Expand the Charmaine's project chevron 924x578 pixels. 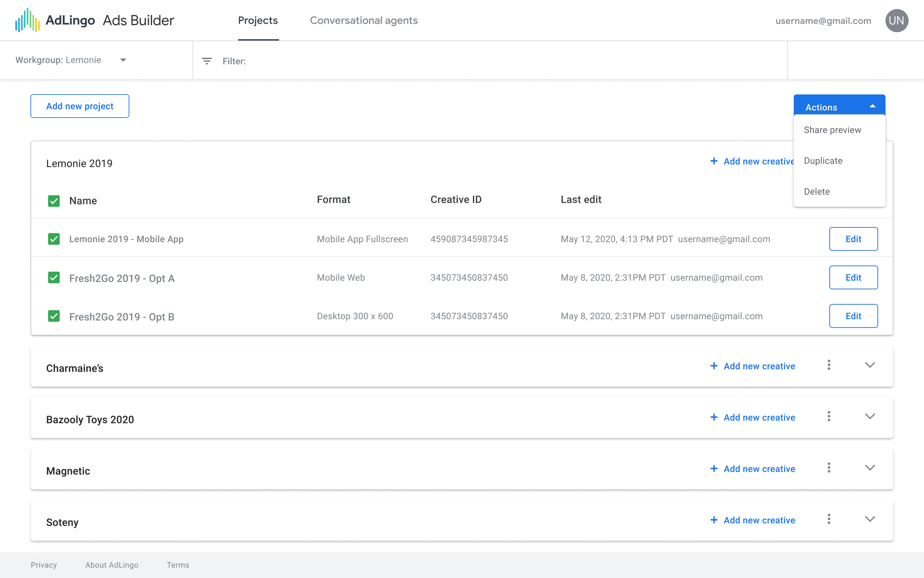pyautogui.click(x=870, y=365)
